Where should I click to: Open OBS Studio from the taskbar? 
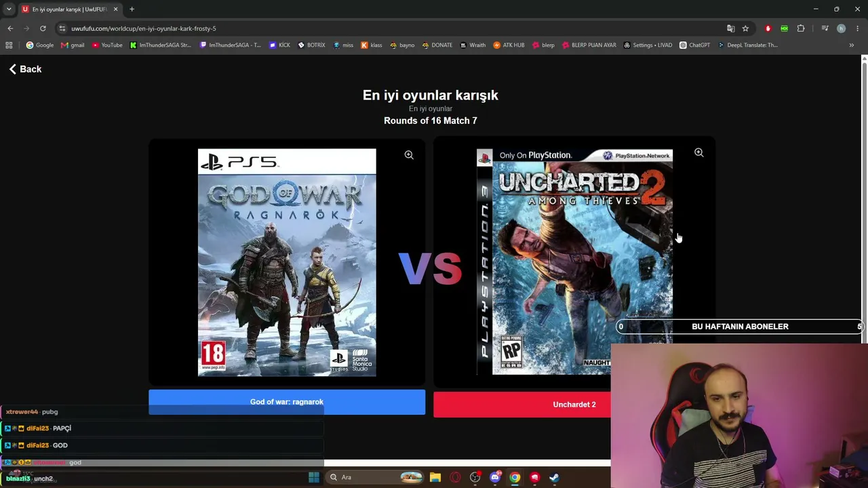(x=475, y=477)
